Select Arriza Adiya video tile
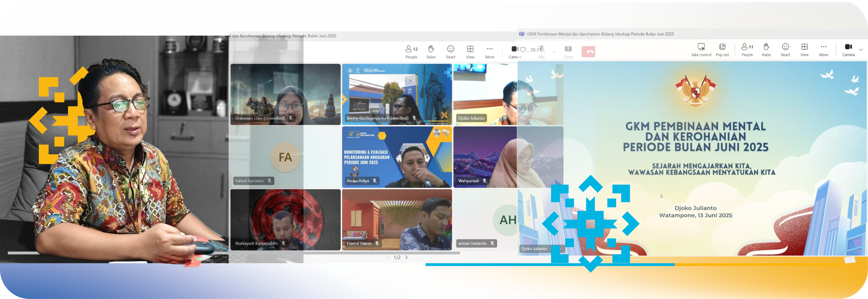This screenshot has width=868, height=299. (397, 157)
